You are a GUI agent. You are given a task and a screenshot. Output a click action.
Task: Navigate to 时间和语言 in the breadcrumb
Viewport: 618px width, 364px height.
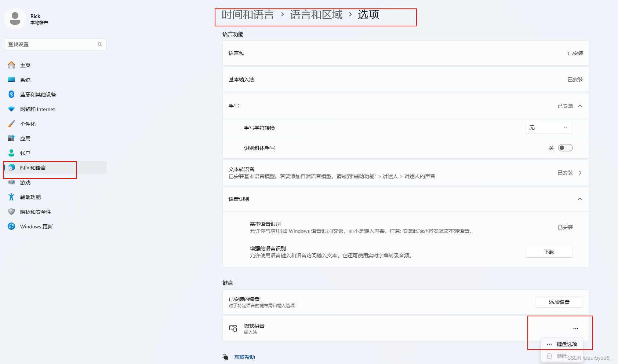point(248,15)
